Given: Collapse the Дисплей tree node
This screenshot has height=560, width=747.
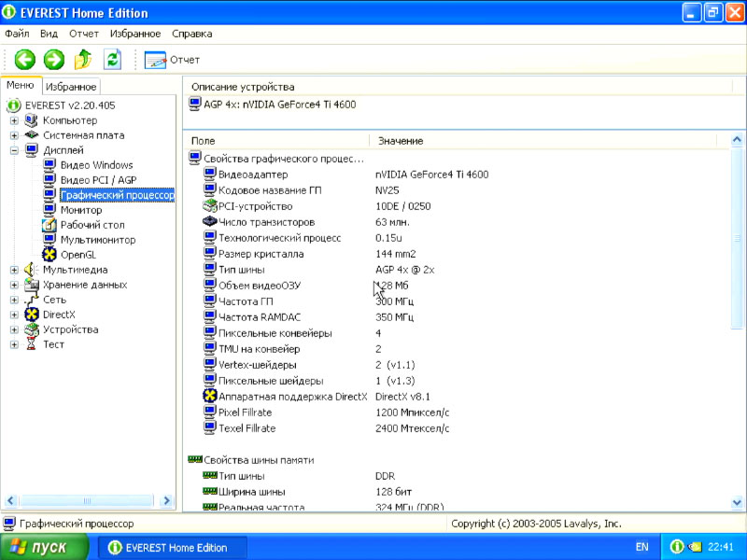Looking at the screenshot, I should tap(14, 150).
